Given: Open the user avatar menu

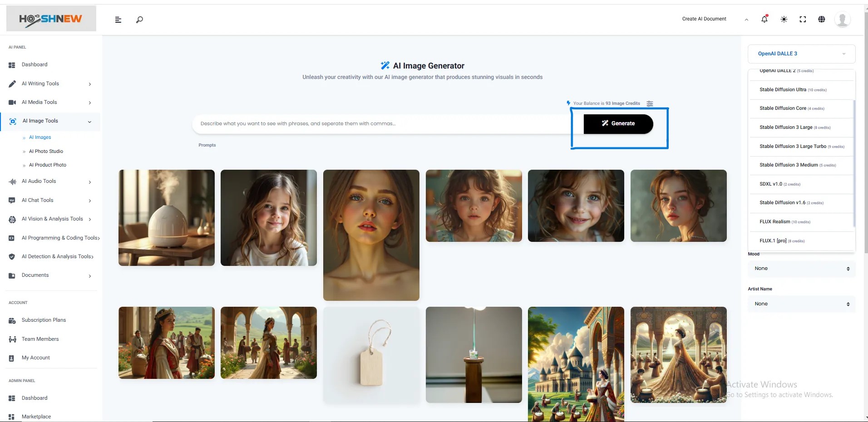Looking at the screenshot, I should pyautogui.click(x=843, y=19).
